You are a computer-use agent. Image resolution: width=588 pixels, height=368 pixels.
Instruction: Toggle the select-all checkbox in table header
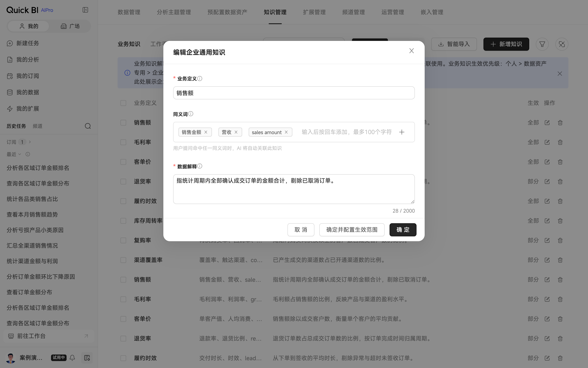(x=124, y=103)
